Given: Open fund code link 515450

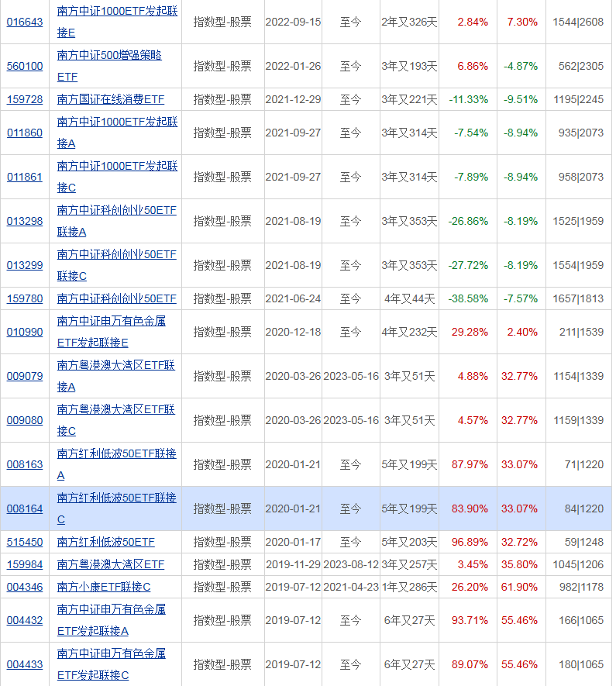Looking at the screenshot, I should tap(25, 542).
